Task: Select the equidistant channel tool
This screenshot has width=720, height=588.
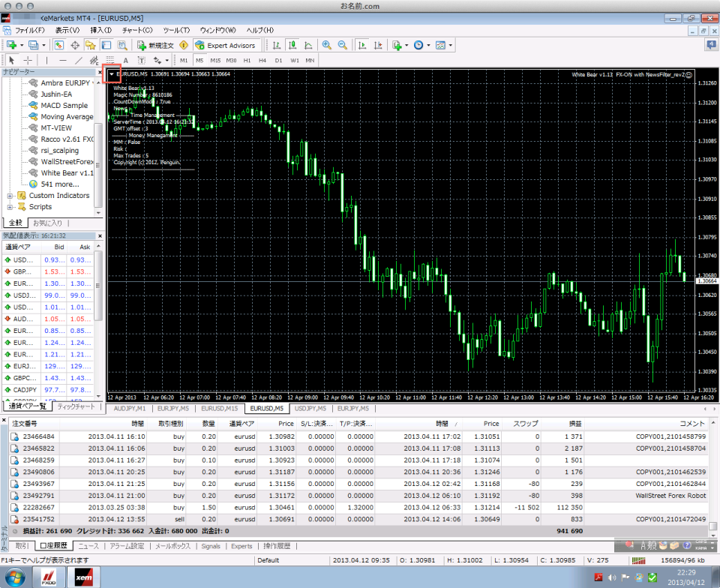Action: pyautogui.click(x=94, y=60)
